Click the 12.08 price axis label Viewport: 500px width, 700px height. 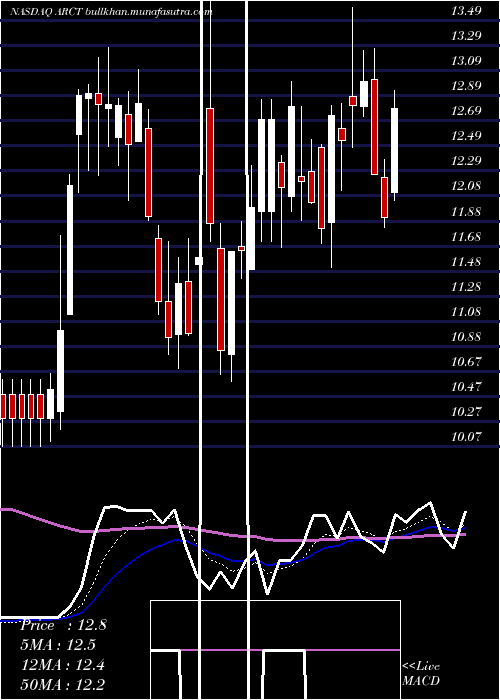coord(466,186)
